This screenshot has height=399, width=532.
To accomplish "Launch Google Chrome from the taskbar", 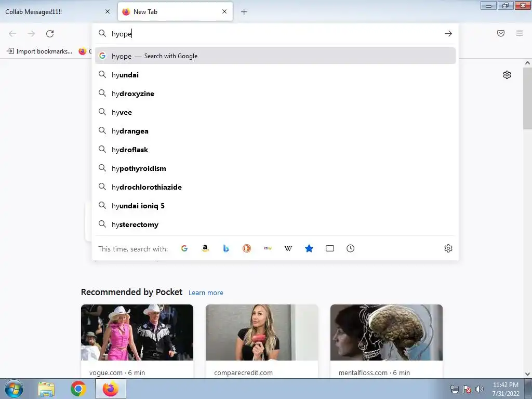I will tap(78, 389).
